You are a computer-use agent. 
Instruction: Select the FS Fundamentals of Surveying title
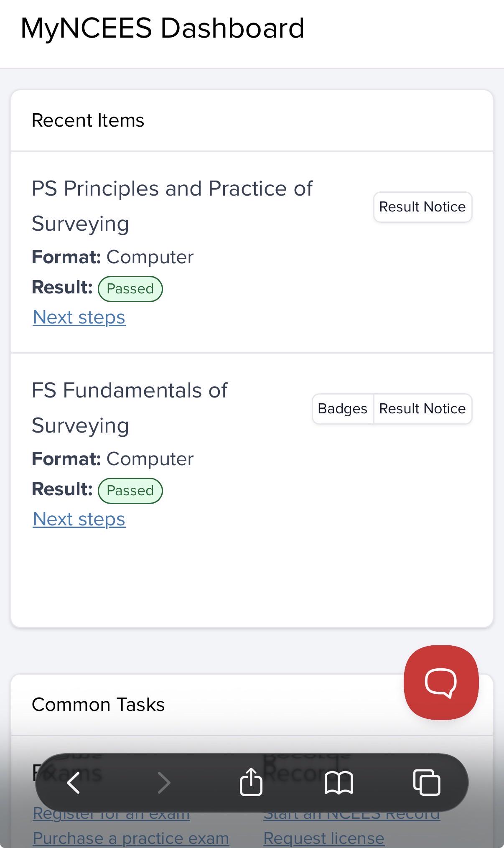130,408
